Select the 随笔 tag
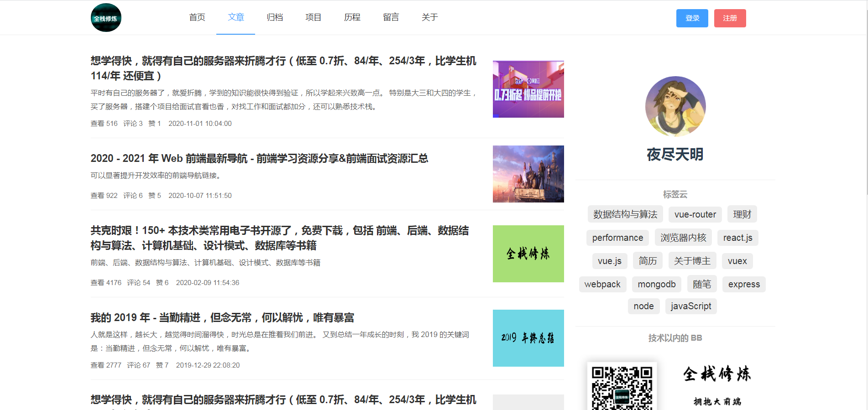This screenshot has width=868, height=410. coord(702,284)
